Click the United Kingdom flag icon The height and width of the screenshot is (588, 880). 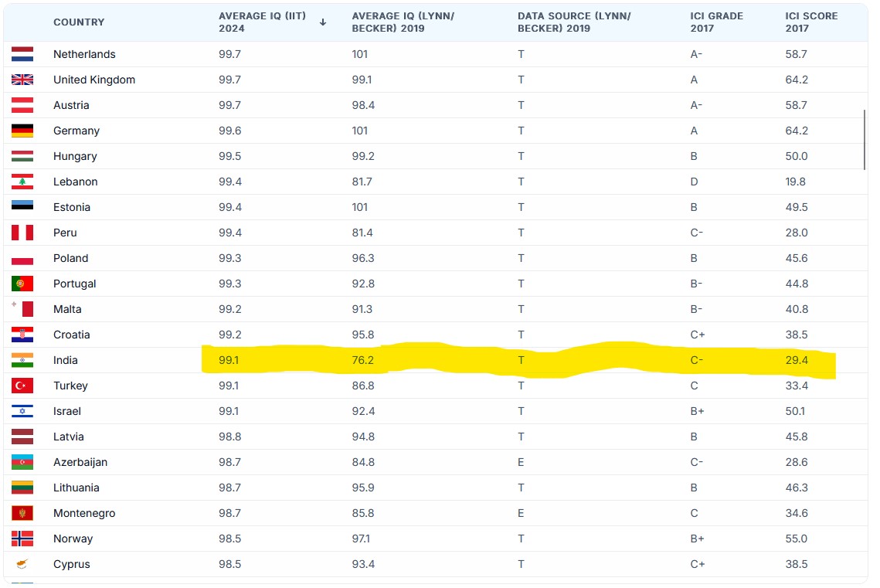22,80
